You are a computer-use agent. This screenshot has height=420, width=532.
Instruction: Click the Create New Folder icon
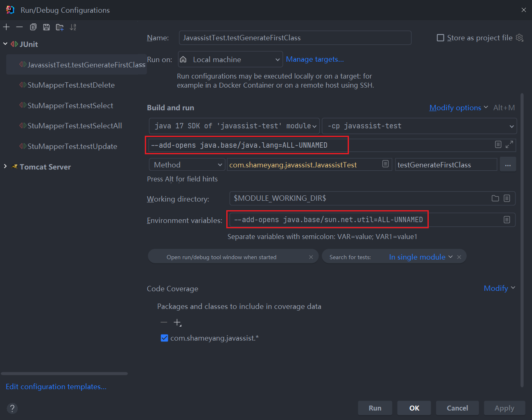(60, 27)
